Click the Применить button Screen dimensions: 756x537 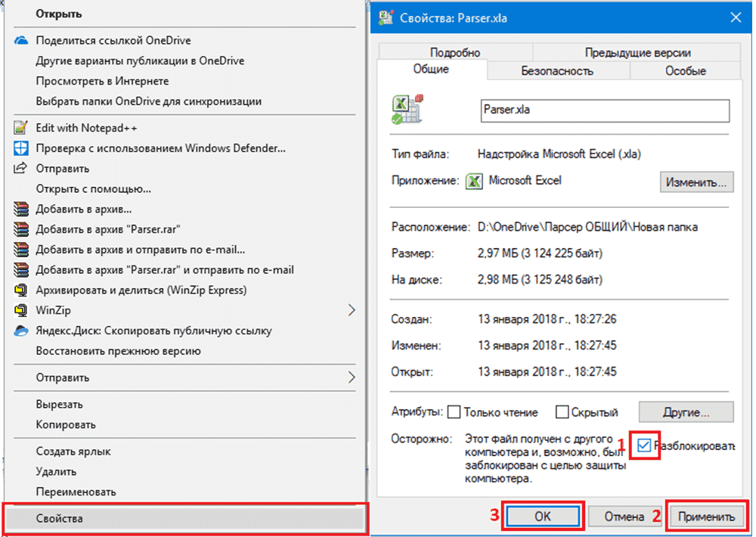(706, 516)
